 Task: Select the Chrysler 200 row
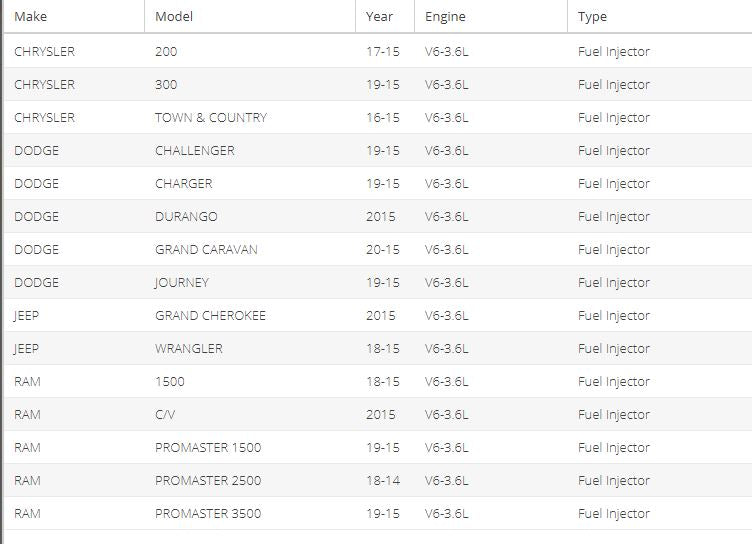tap(378, 51)
